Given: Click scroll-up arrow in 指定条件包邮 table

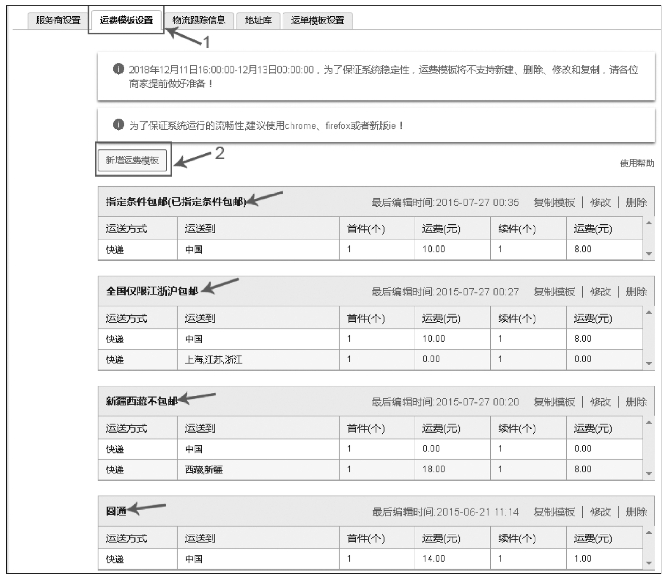Looking at the screenshot, I should click(649, 222).
